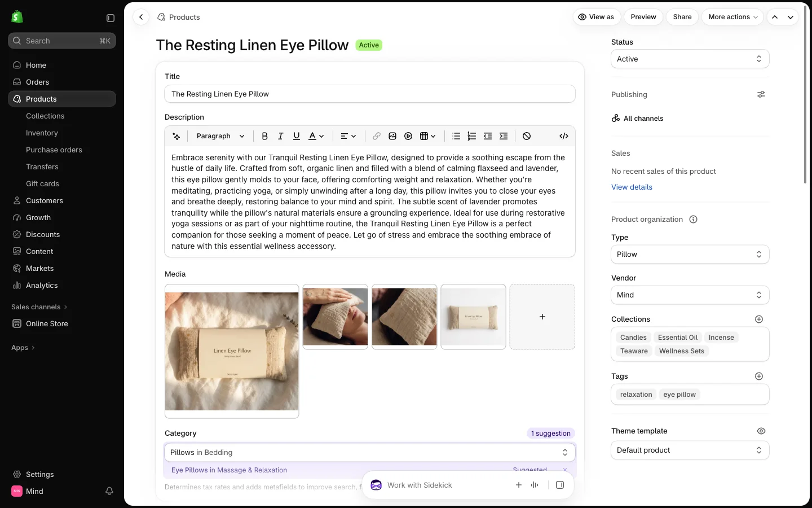Click the Share button
Viewport: 812px width, 508px height.
[682, 17]
